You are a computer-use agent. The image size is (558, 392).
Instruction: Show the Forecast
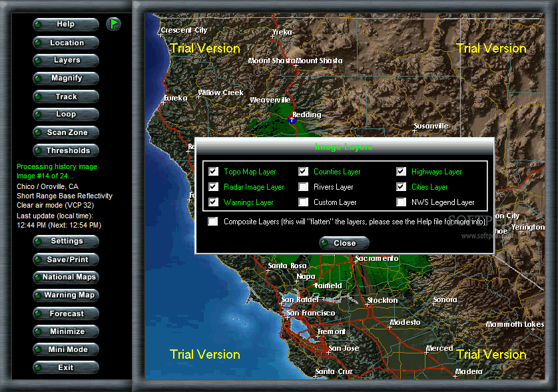pyautogui.click(x=66, y=313)
